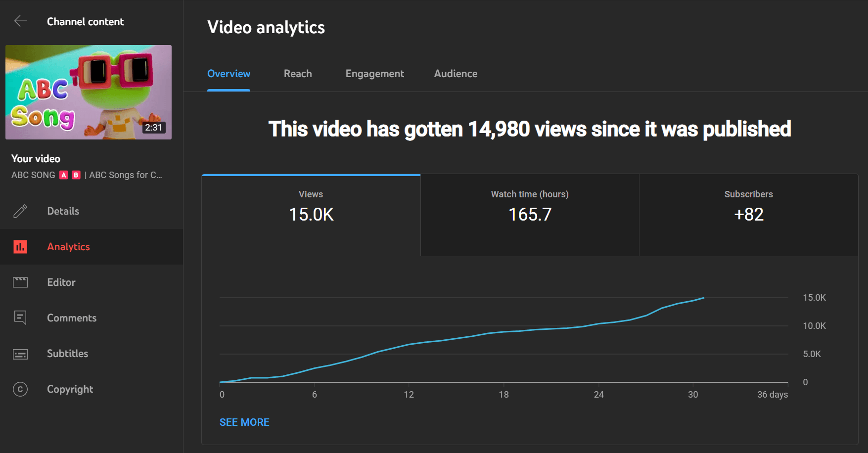Switch to the Overview tab
Viewport: 868px width, 453px height.
click(x=228, y=74)
